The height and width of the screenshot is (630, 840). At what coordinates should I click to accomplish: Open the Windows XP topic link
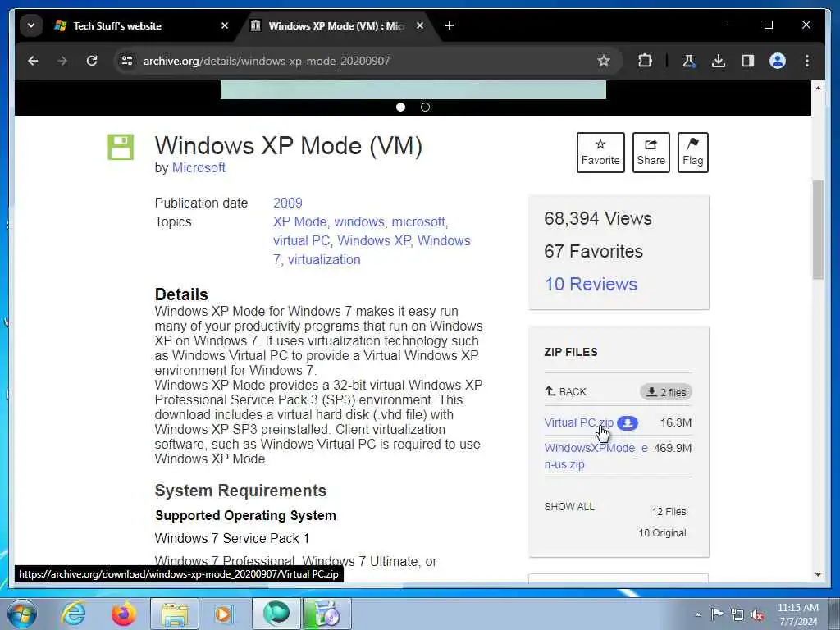374,240
